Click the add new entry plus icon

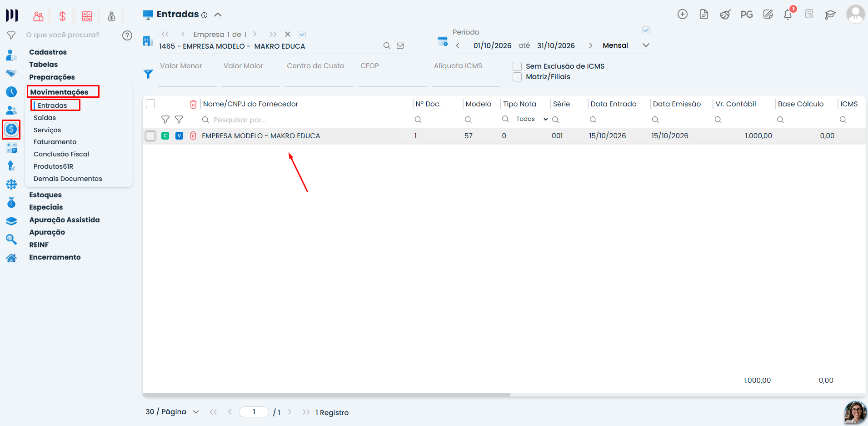682,14
